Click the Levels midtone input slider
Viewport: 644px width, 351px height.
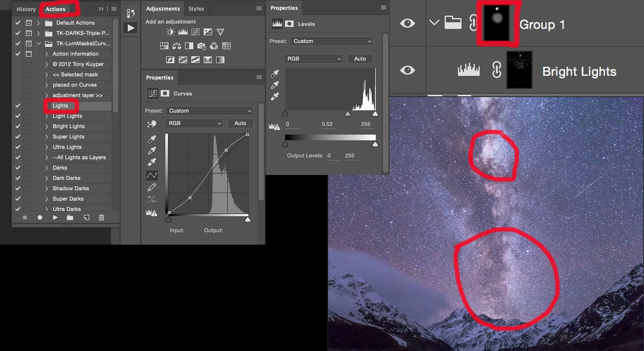tap(348, 114)
